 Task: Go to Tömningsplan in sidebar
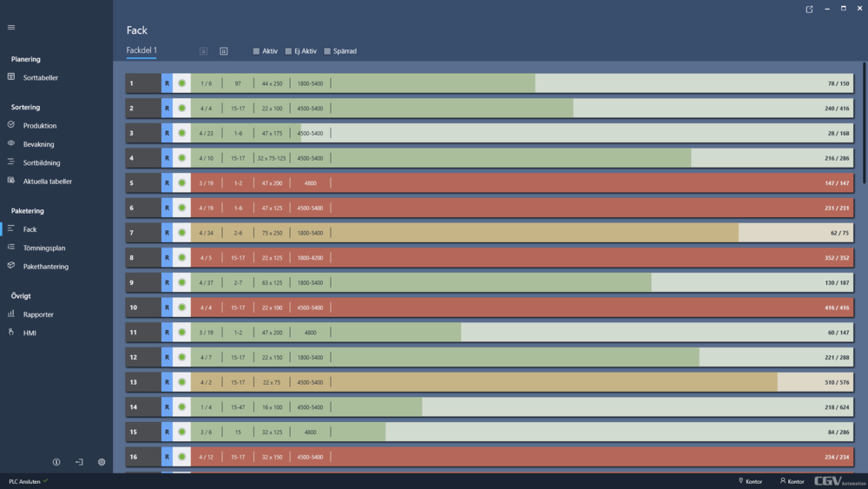pos(44,248)
